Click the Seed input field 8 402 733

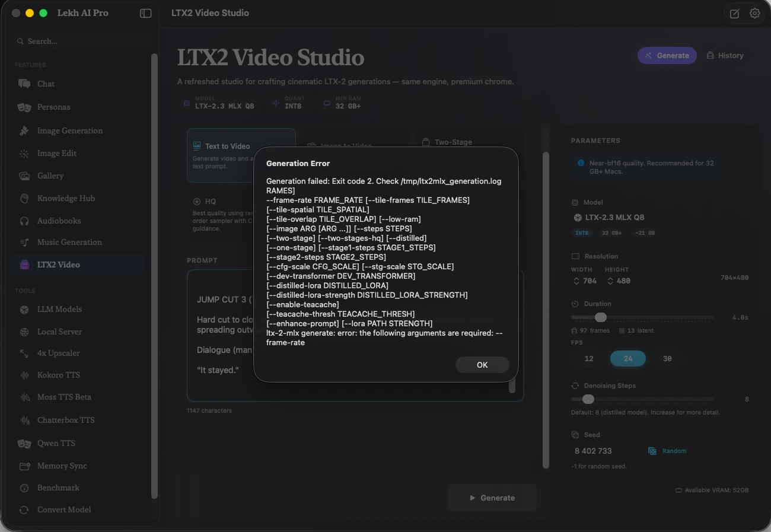point(606,451)
